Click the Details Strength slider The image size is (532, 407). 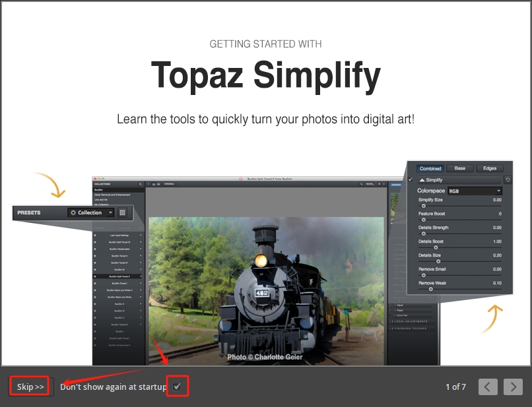pyautogui.click(x=460, y=234)
